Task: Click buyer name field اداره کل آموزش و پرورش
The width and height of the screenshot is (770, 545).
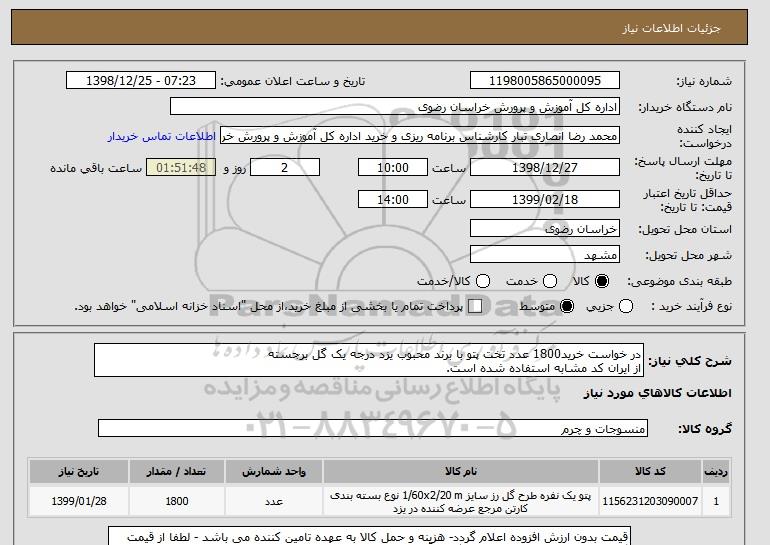Action: click(395, 107)
